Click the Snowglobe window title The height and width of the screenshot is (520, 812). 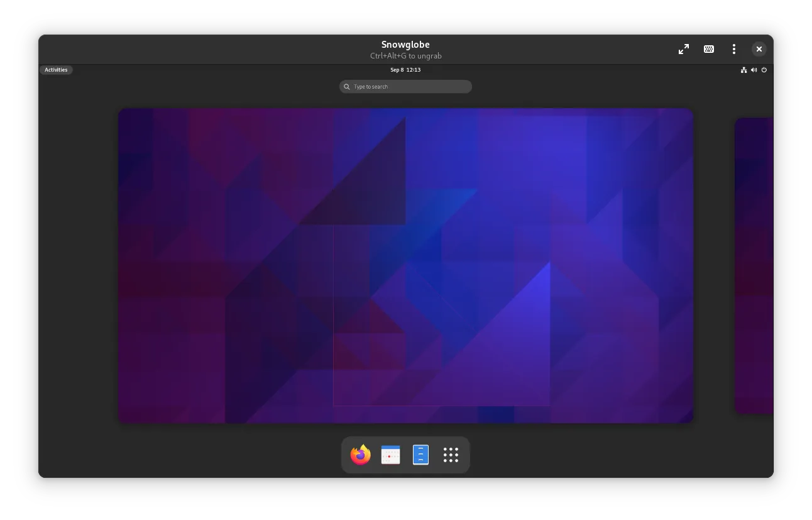point(405,44)
